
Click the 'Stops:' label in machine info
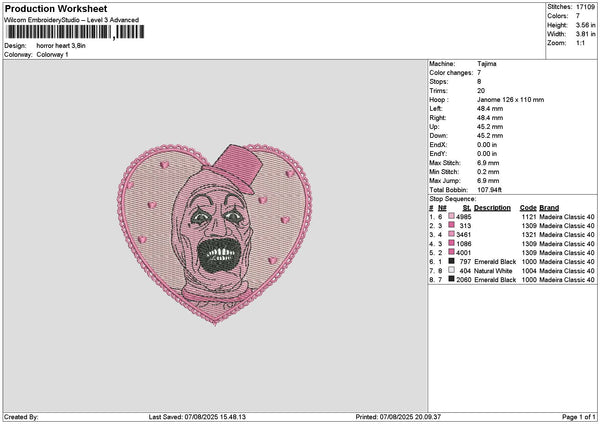(x=438, y=82)
